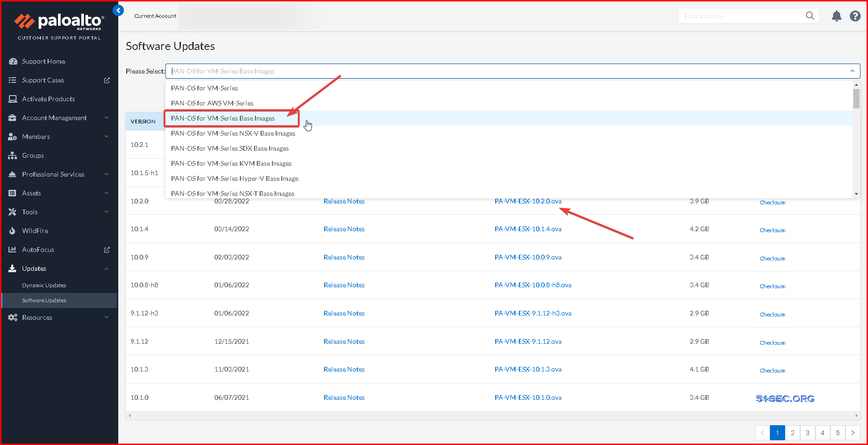
Task: Click the Account Management briefcase icon
Action: [13, 118]
